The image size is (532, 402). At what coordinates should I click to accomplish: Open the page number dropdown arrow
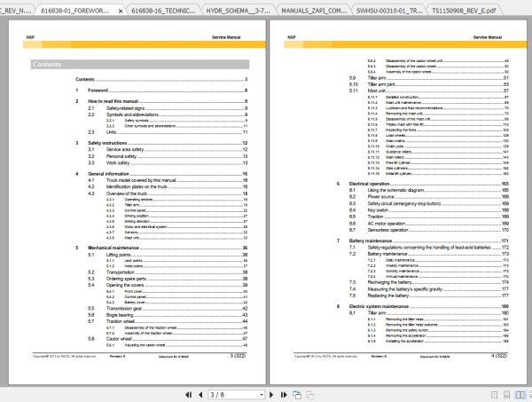click(262, 395)
